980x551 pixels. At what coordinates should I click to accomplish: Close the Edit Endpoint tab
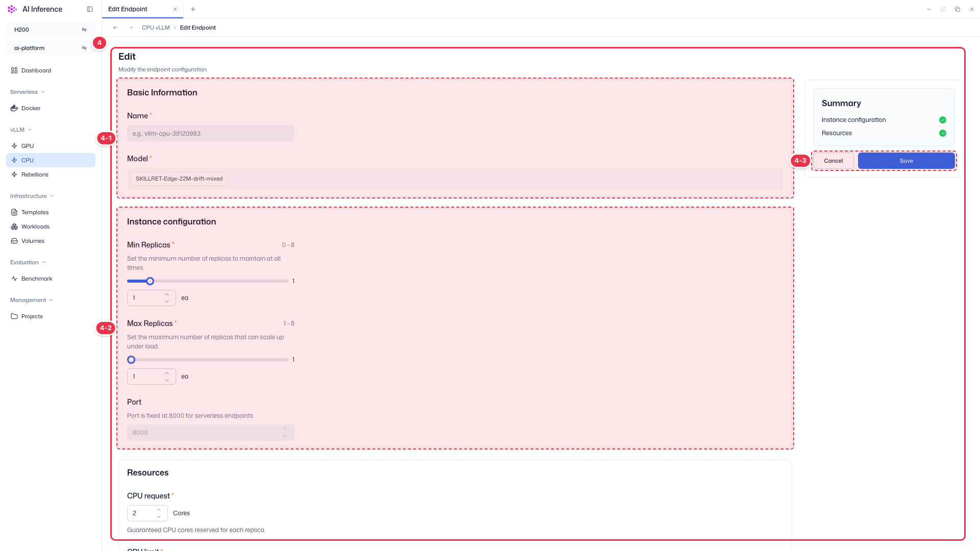(175, 9)
